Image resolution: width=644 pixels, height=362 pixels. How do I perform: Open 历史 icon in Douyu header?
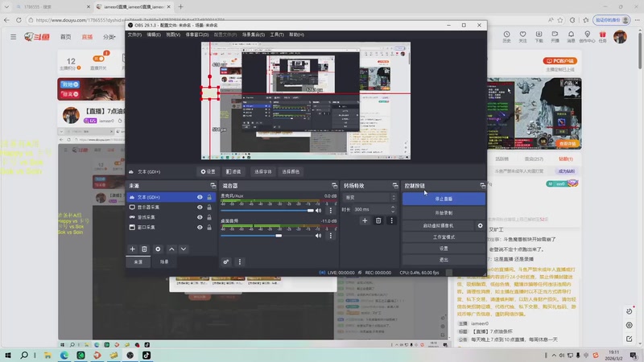click(507, 36)
